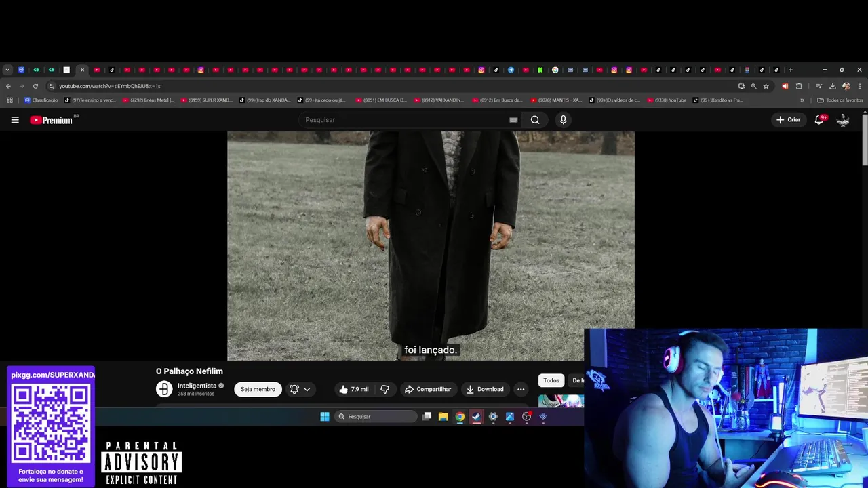
Task: Click the Seja membro button
Action: point(258,389)
